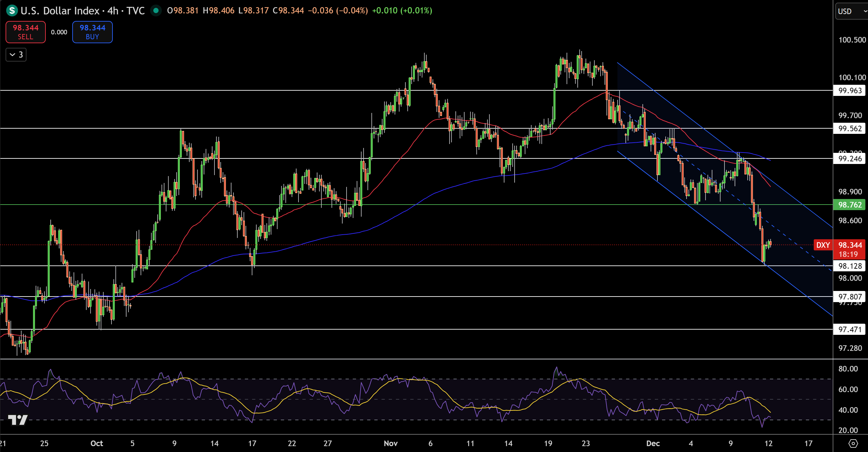Click the SELL button priced 98.344
The width and height of the screenshot is (868, 452).
(x=25, y=32)
